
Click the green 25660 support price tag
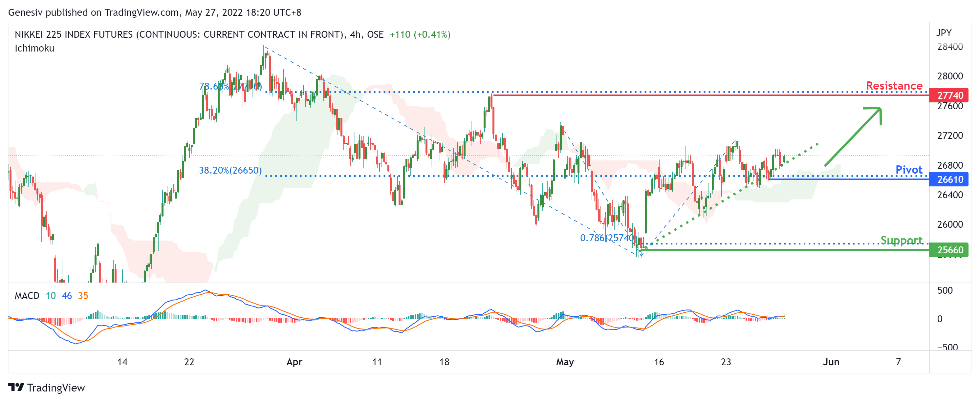point(948,250)
